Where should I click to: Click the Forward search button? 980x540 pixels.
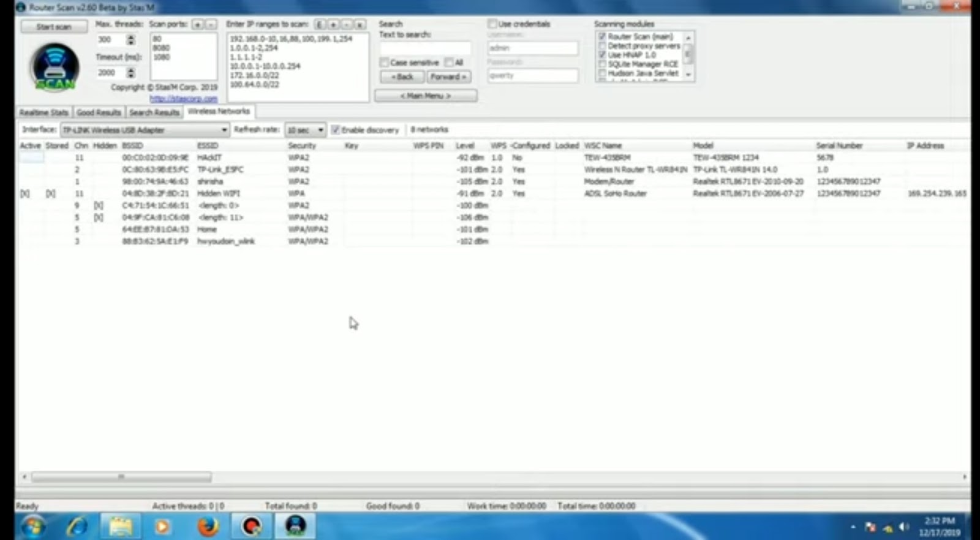pos(448,77)
